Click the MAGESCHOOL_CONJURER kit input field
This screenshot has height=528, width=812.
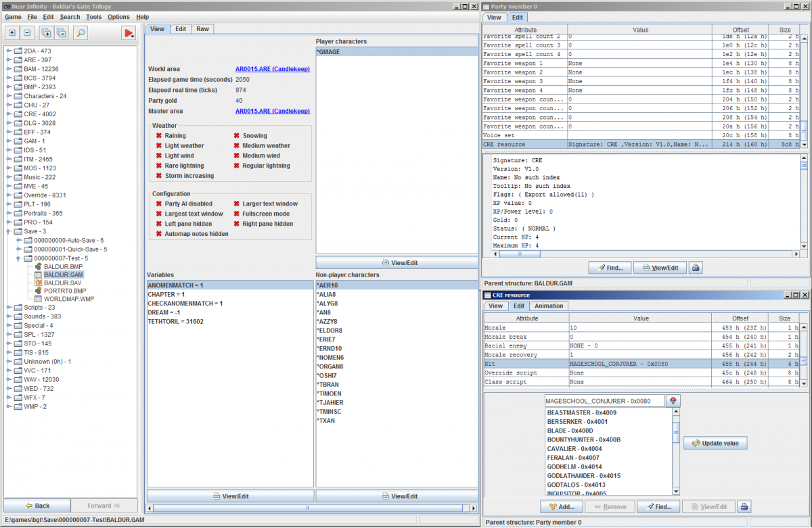(605, 401)
